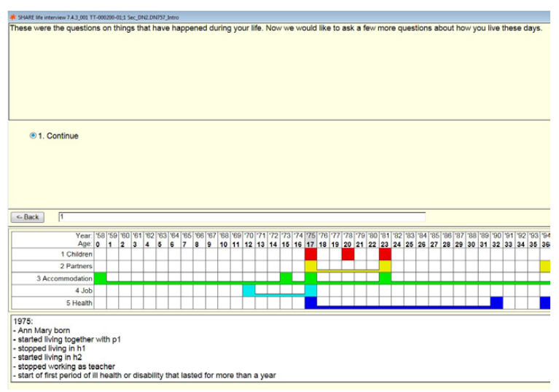
Task: Click the red Children marker at age 20
Action: coord(348,254)
